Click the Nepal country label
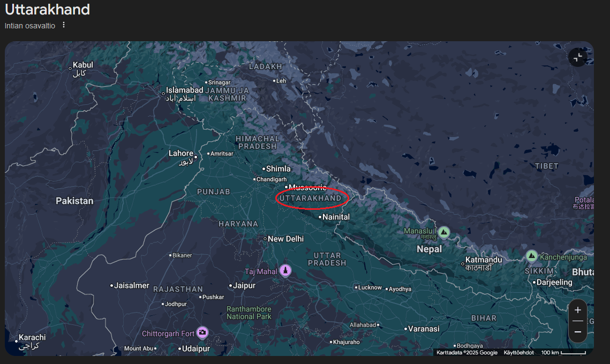Image resolution: width=610 pixels, height=364 pixels. click(429, 249)
